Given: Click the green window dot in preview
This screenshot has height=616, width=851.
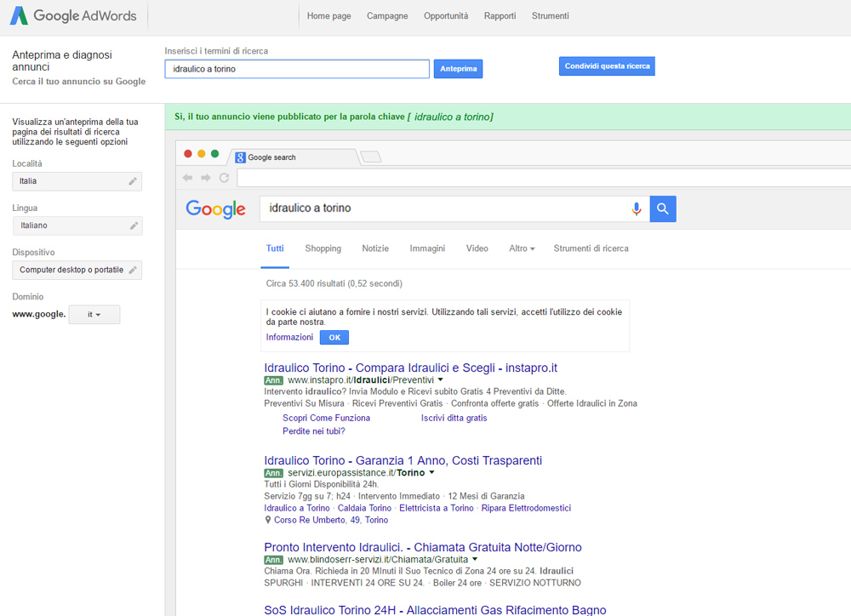Looking at the screenshot, I should click(x=215, y=154).
